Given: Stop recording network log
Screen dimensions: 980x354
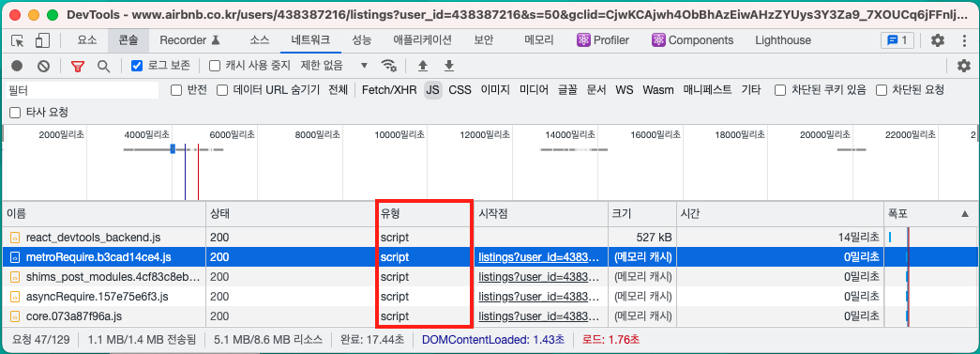Looking at the screenshot, I should (x=17, y=66).
